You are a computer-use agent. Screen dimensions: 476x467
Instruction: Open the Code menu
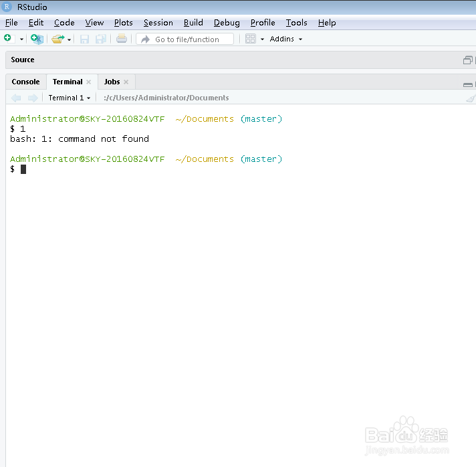click(64, 23)
